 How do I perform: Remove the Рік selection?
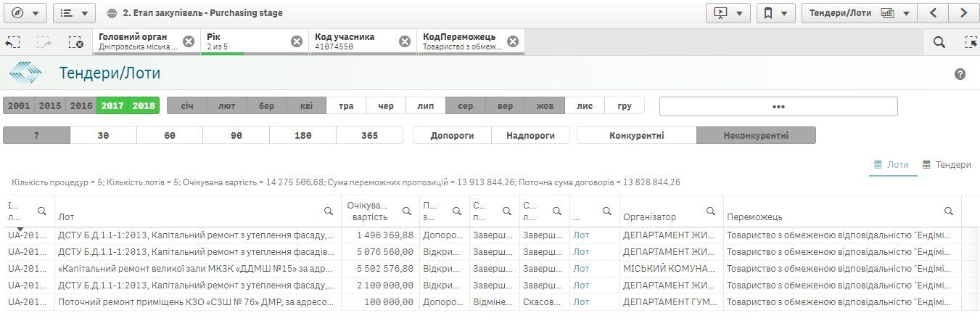[x=297, y=41]
